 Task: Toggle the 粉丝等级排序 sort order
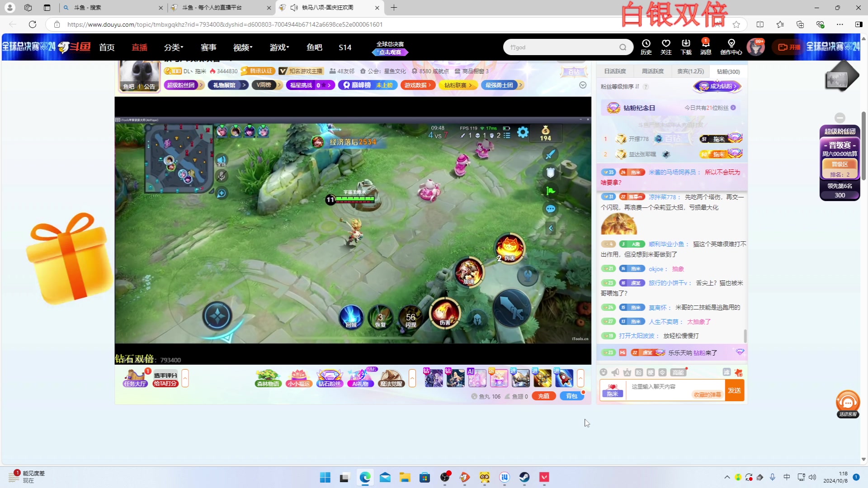pyautogui.click(x=620, y=86)
